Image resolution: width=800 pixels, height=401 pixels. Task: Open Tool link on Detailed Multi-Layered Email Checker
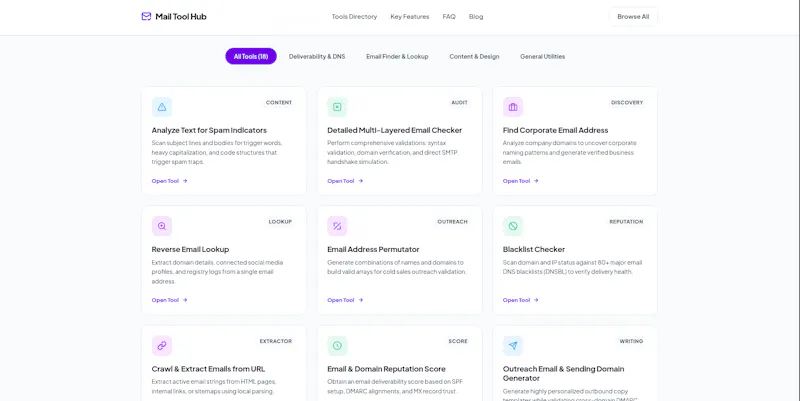coord(345,181)
